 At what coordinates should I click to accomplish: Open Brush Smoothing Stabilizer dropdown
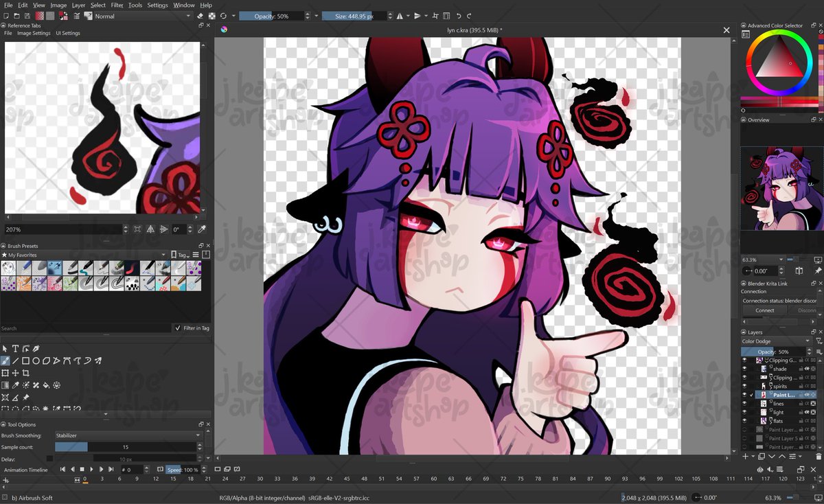(128, 435)
